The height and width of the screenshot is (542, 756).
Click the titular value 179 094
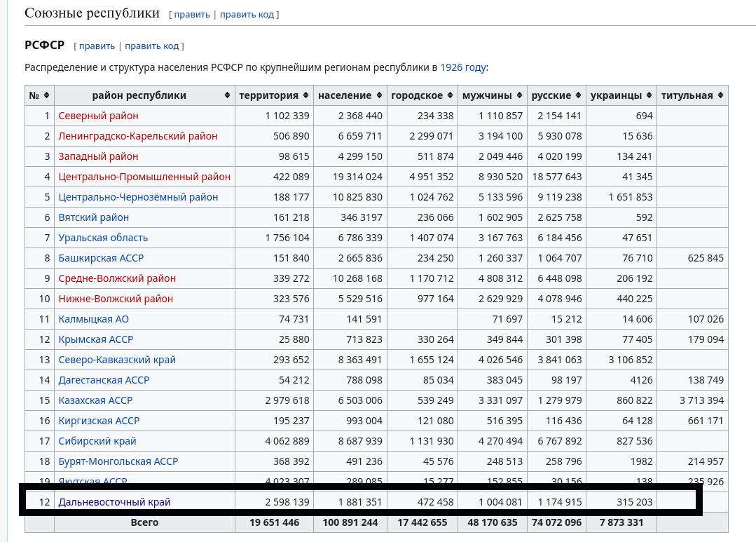click(706, 339)
